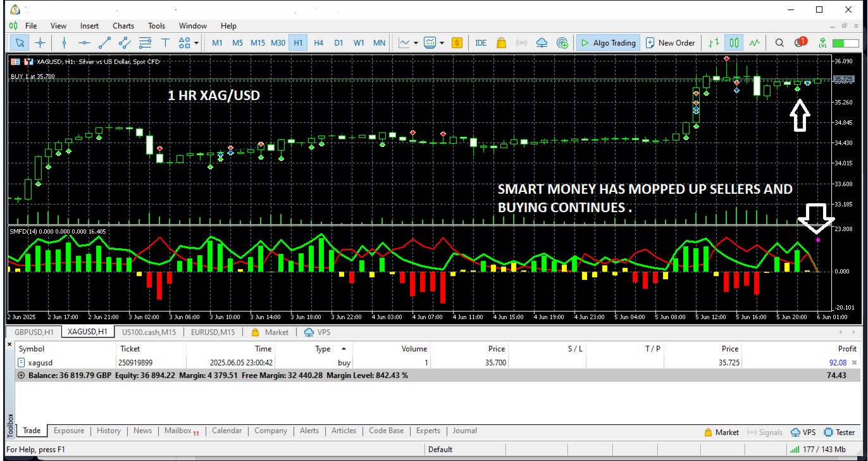The height and width of the screenshot is (461, 868).
Task: Select the horizontal line drawing tool
Action: click(x=84, y=43)
